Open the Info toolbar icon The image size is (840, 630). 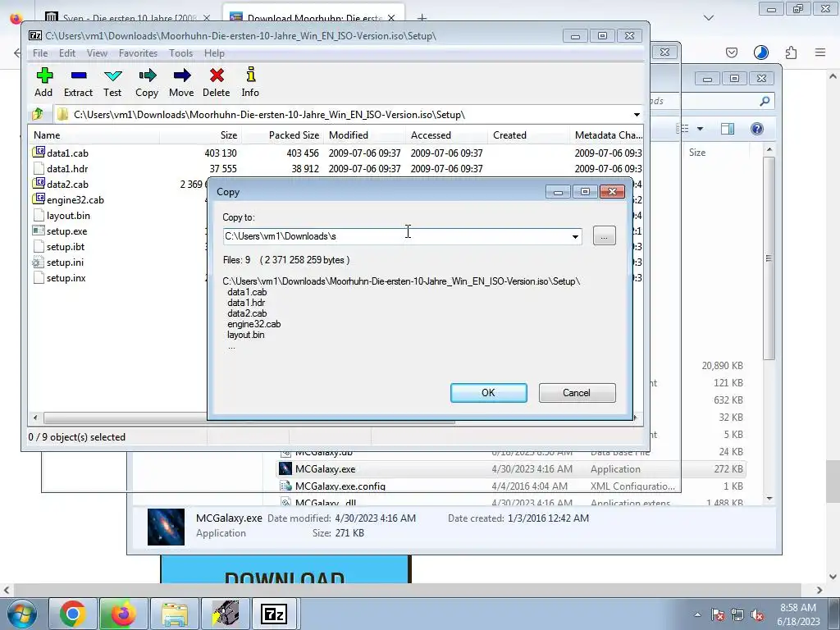(x=250, y=82)
